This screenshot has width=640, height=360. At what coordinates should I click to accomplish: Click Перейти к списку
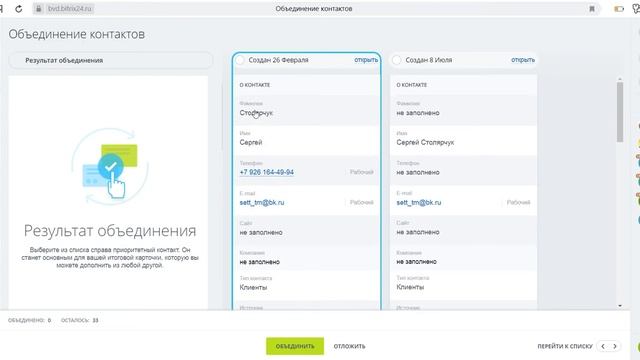coord(565,346)
